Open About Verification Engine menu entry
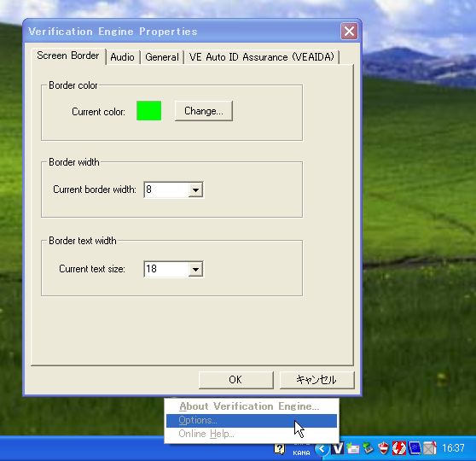Screen dimensions: 476x461 [252, 406]
